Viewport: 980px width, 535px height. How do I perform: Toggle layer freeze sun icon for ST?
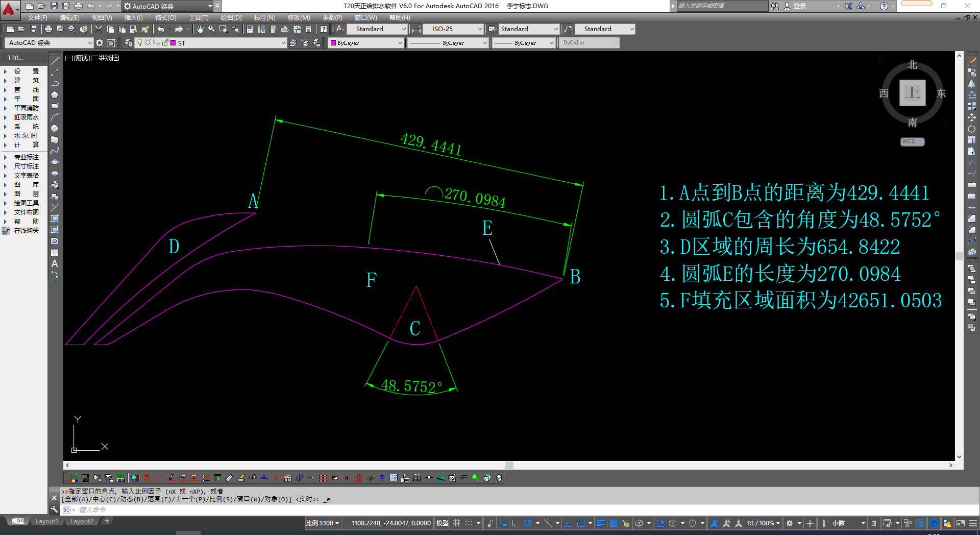[148, 43]
